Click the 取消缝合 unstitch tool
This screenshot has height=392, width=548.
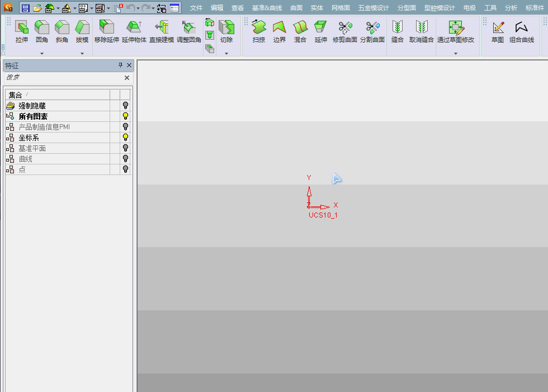click(422, 32)
